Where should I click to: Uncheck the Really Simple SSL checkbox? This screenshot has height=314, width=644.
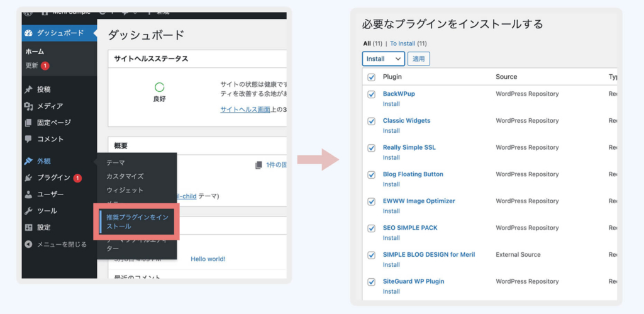[371, 148]
